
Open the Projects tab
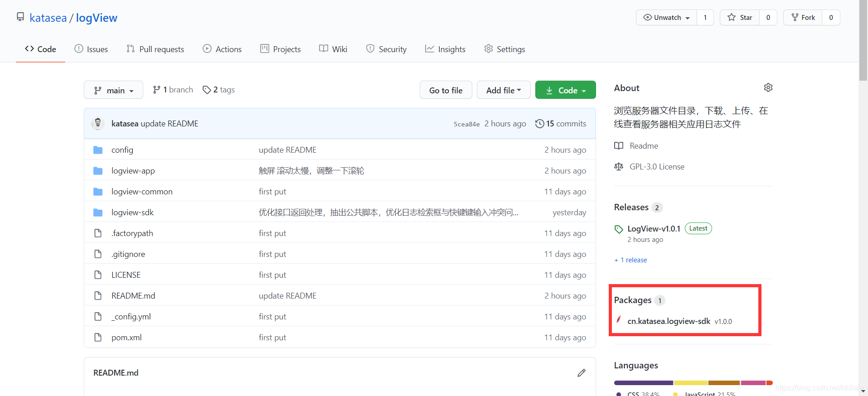click(x=281, y=49)
